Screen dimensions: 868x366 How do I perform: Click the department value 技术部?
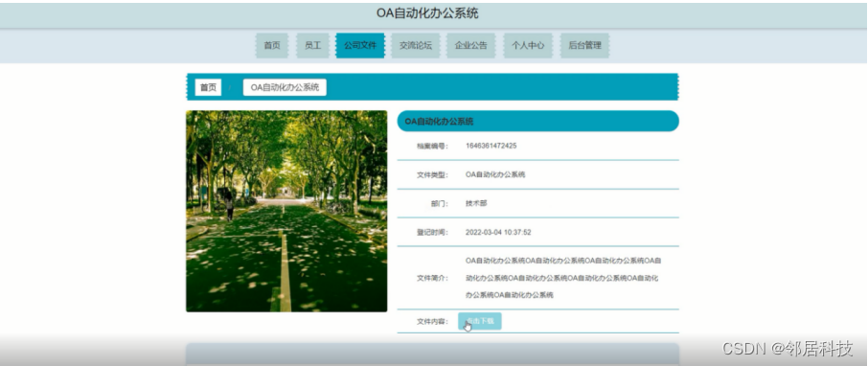(476, 203)
